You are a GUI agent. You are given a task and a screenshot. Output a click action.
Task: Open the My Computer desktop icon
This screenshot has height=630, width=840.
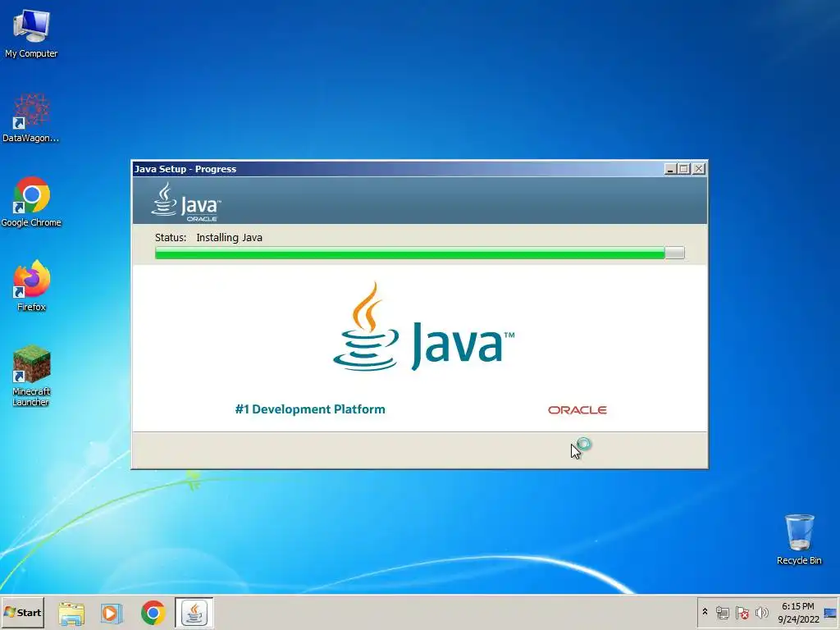pos(31,33)
